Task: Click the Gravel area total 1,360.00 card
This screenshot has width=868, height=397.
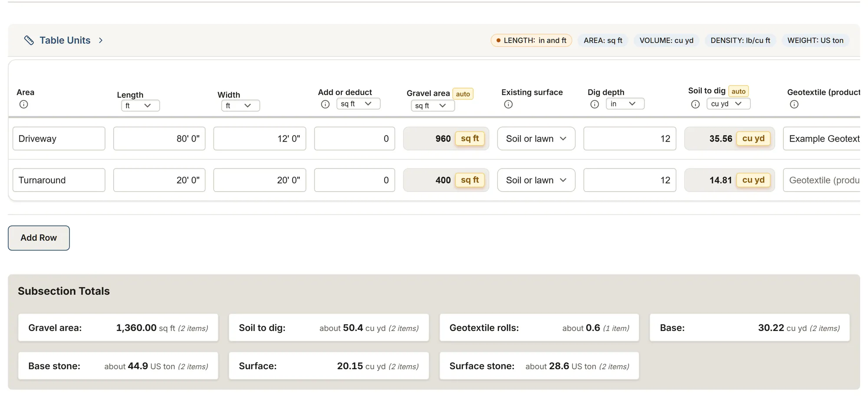Action: [x=118, y=328]
